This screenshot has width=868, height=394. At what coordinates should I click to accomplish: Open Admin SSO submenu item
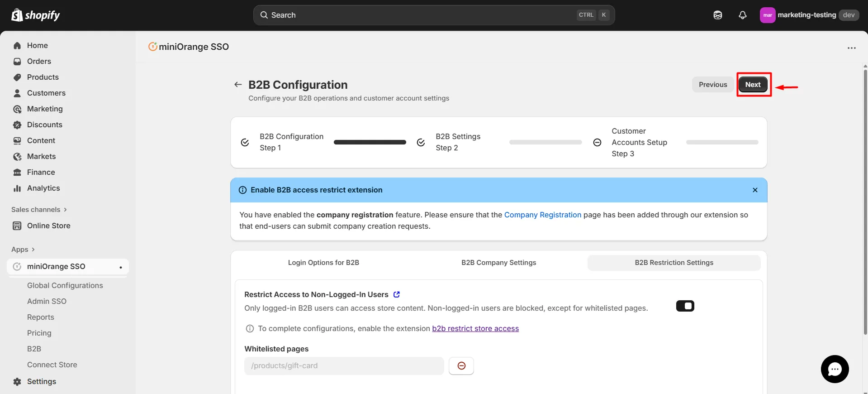tap(47, 301)
